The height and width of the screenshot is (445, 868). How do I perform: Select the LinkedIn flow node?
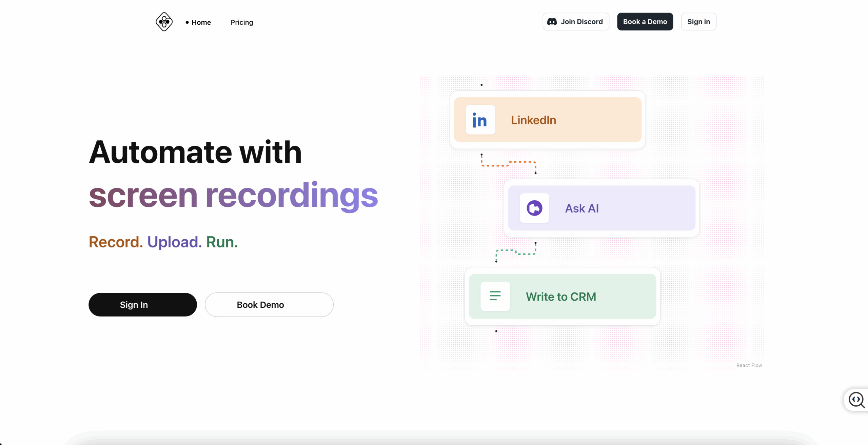coord(548,120)
